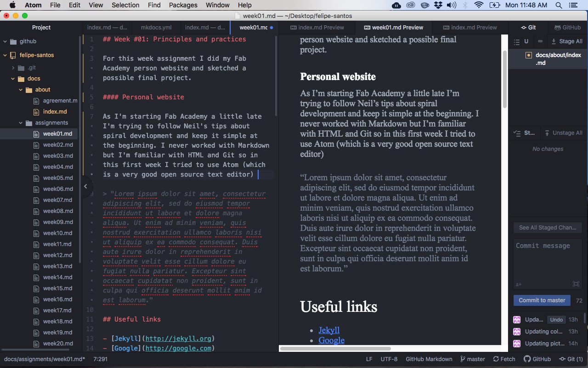
Task: Hide the tree view with the chevron handle
Action: pyautogui.click(x=85, y=186)
